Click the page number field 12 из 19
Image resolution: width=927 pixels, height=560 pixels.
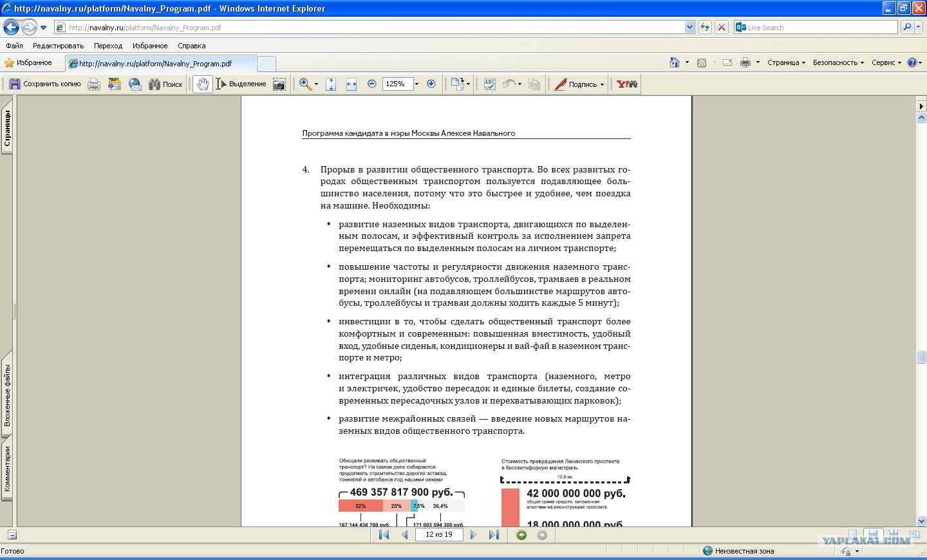(439, 534)
